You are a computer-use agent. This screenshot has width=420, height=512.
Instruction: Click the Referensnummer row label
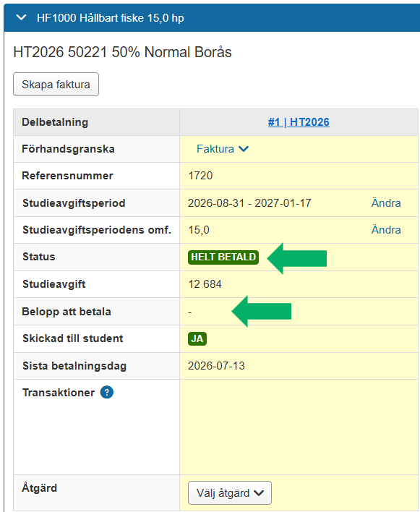(x=67, y=176)
